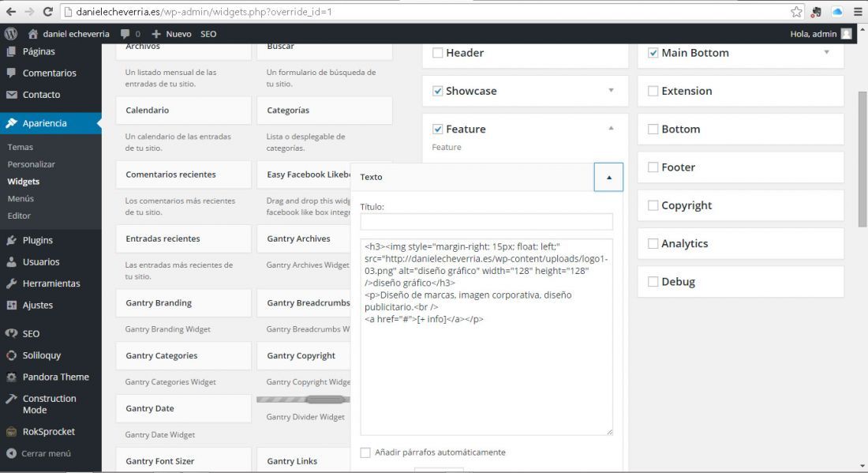Collapse the Texto widget arrow button

click(608, 177)
